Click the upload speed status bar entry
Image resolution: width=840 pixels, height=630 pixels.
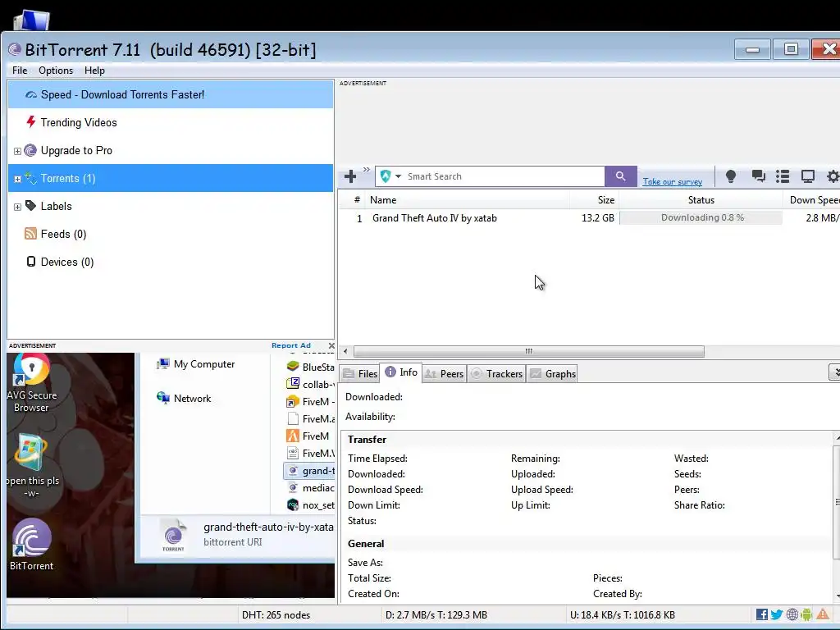[x=623, y=615]
